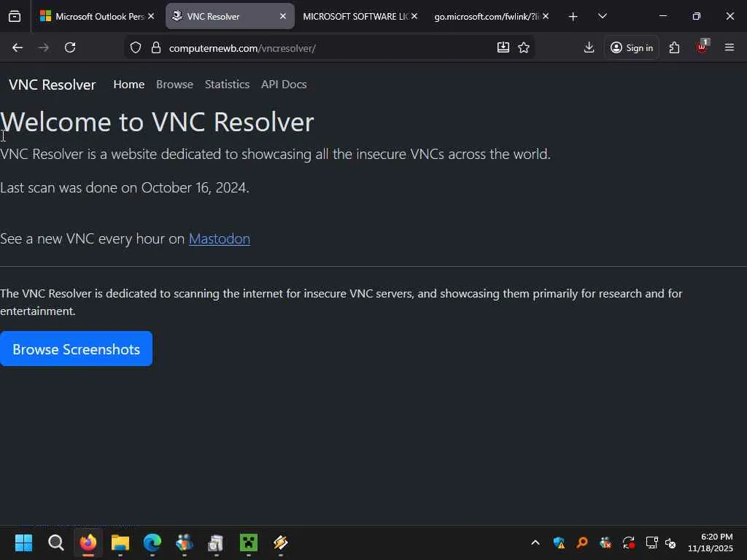View site security padlock info
747x560 pixels.
(x=156, y=47)
